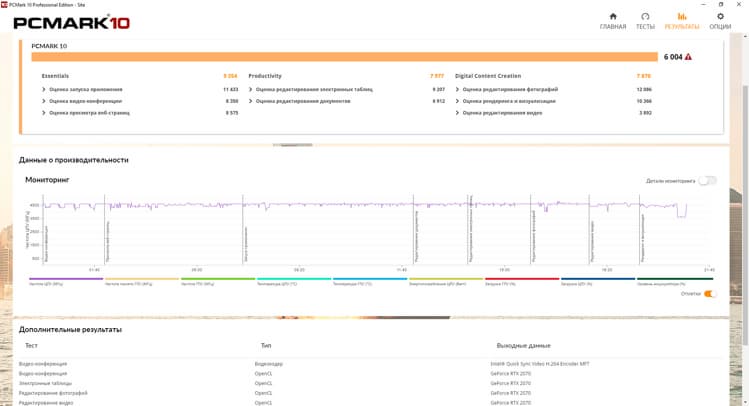Click the Мониторинг heading
749x406 pixels.
tap(47, 180)
